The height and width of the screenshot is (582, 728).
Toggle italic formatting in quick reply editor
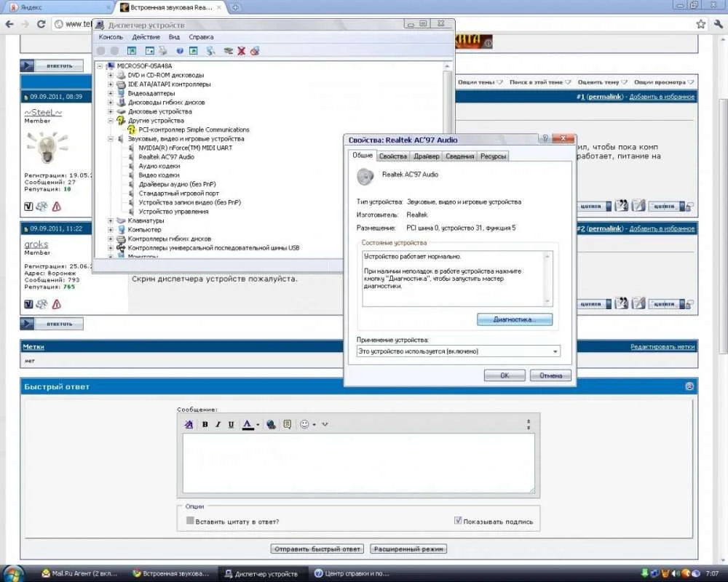click(x=218, y=424)
